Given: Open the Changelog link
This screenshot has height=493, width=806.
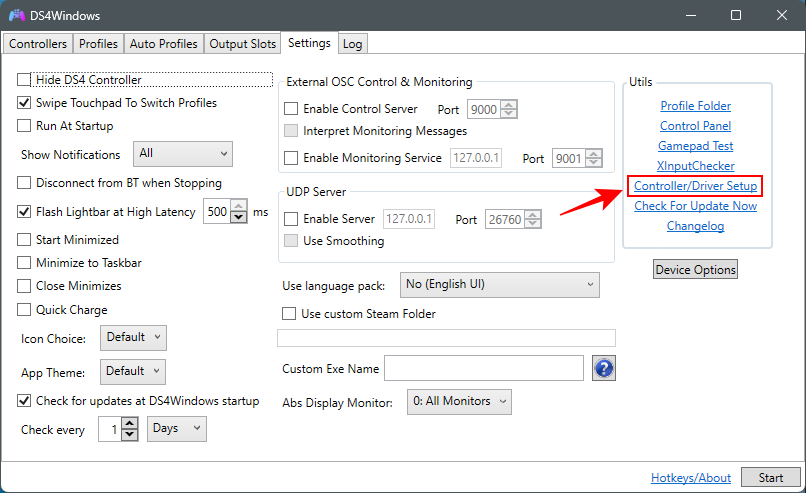Looking at the screenshot, I should (695, 226).
